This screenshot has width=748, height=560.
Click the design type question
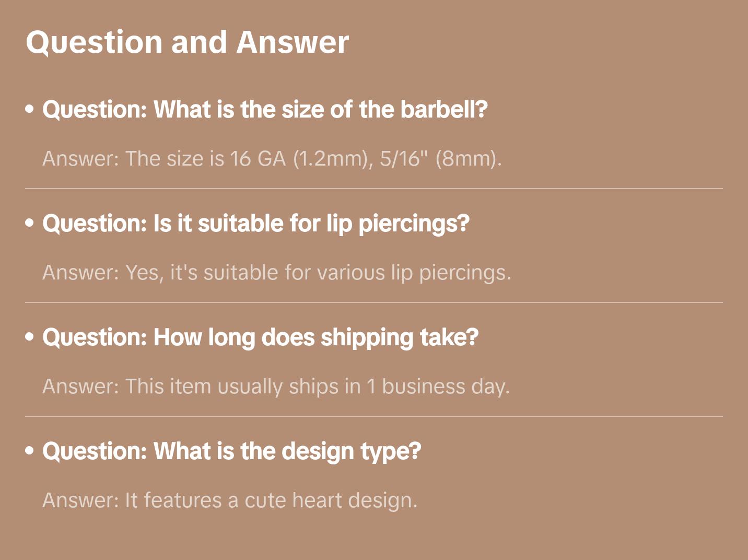231,451
